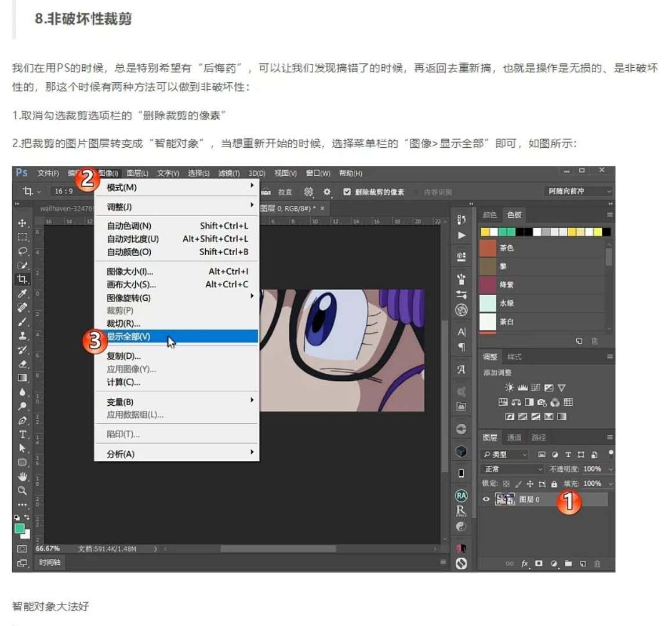The image size is (672, 626).
Task: Click the green foreground color swatch
Action: 19,528
